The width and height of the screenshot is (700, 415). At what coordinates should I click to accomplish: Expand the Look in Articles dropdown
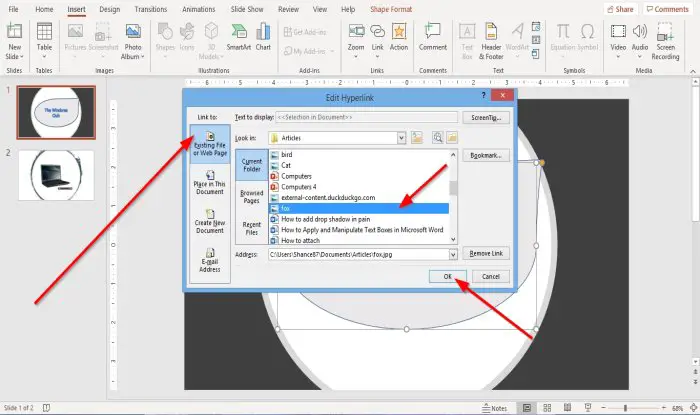click(x=401, y=138)
